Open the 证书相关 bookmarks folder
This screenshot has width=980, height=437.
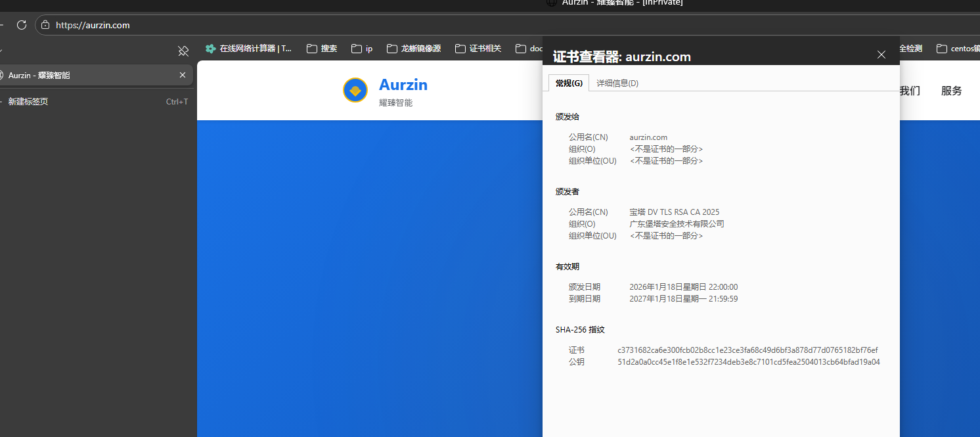(479, 48)
